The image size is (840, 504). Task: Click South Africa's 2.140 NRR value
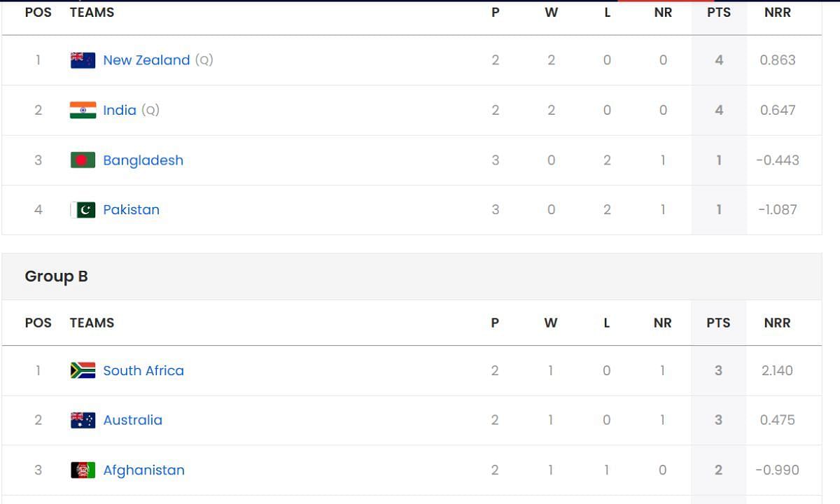[x=777, y=370]
